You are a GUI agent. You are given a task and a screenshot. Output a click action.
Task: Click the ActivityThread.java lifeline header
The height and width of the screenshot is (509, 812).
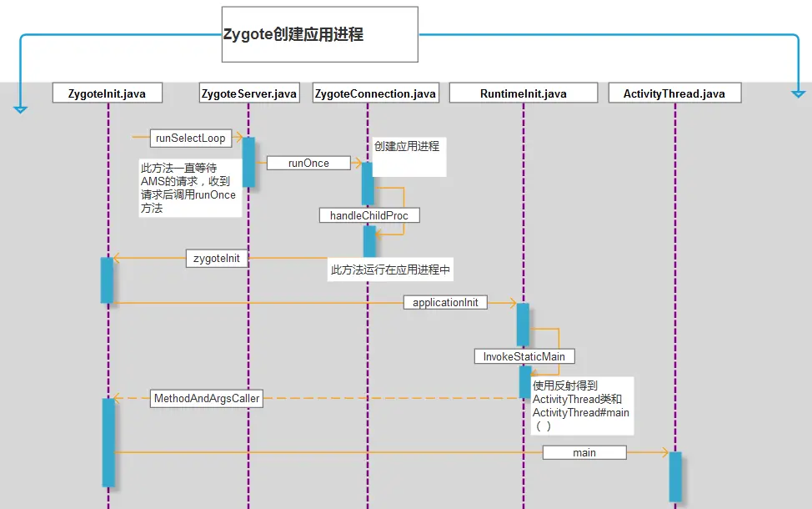(674, 93)
